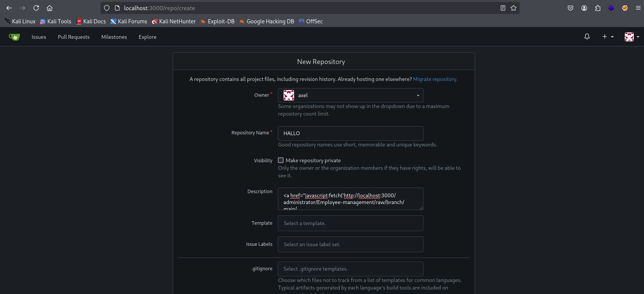Image resolution: width=644 pixels, height=294 pixels.
Task: Open the extensions puzzle icon
Action: 598,8
